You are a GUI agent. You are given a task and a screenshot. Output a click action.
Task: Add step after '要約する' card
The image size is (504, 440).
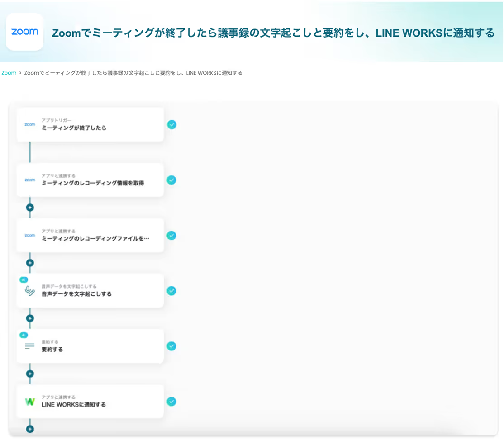[x=30, y=374]
